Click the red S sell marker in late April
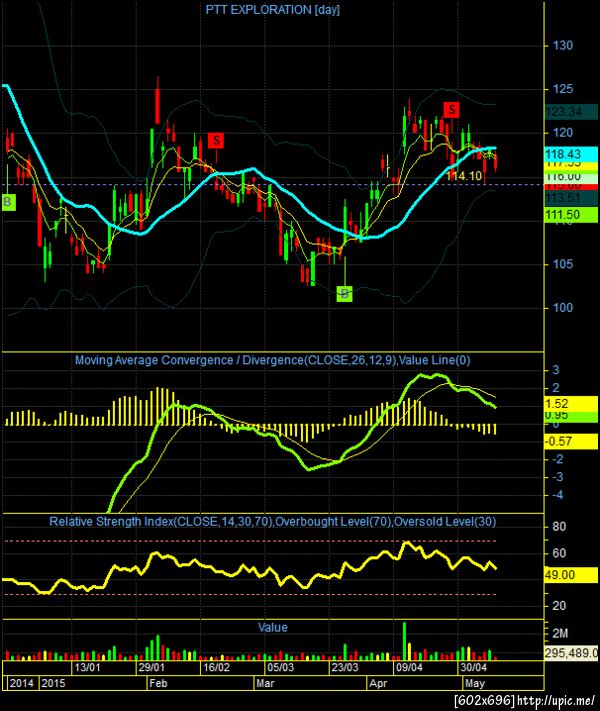The width and height of the screenshot is (600, 711). click(451, 109)
